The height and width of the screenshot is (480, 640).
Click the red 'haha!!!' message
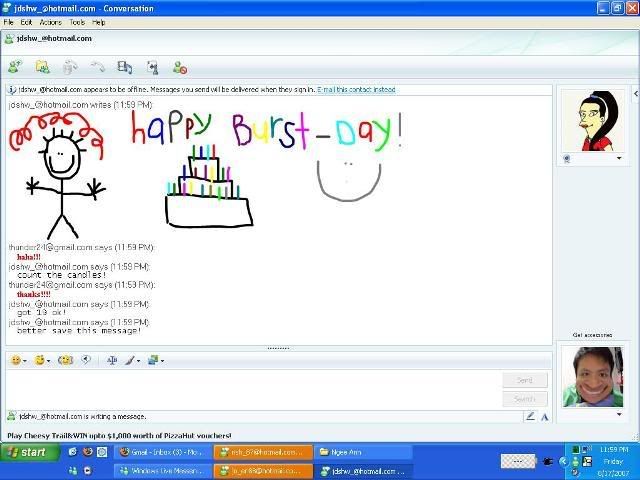coord(29,257)
